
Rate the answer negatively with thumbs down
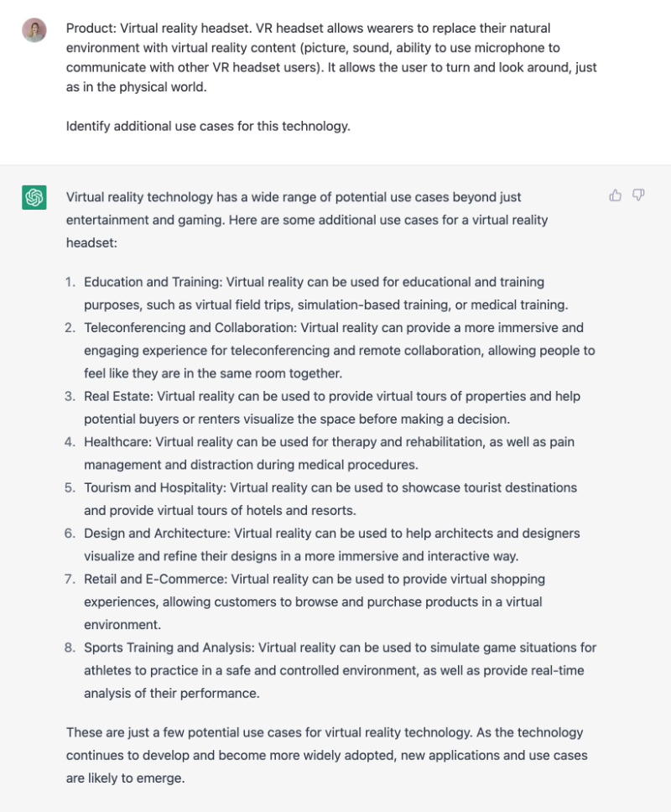coord(638,195)
